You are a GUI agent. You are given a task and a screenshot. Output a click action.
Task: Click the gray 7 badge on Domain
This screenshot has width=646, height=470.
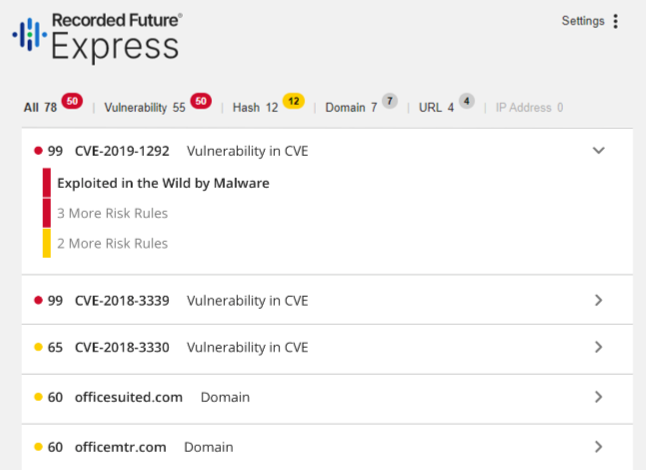pyautogui.click(x=389, y=101)
